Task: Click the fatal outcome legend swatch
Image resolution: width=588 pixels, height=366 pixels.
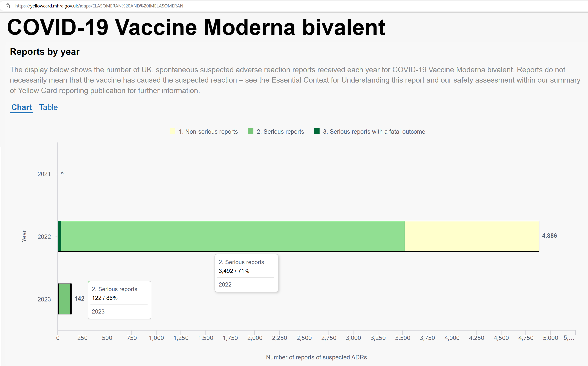Action: [x=317, y=131]
